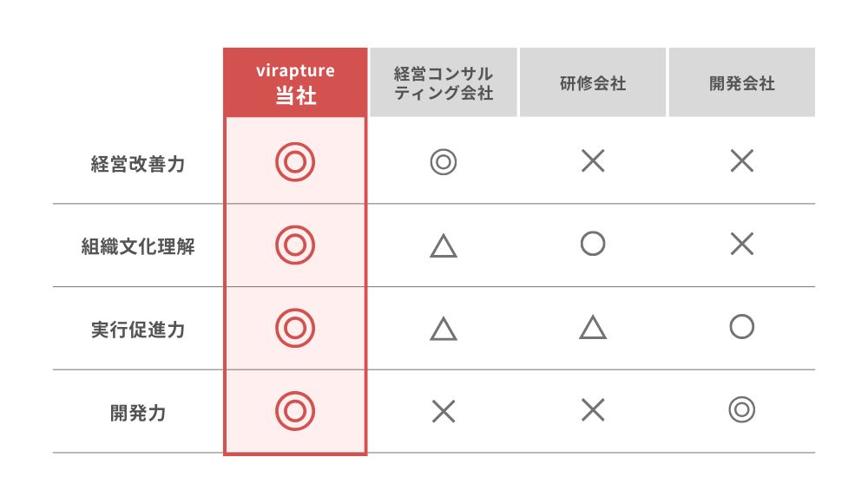868x503 pixels.
Task: Click the red double circle for 実行促進力
Action: coord(295,328)
